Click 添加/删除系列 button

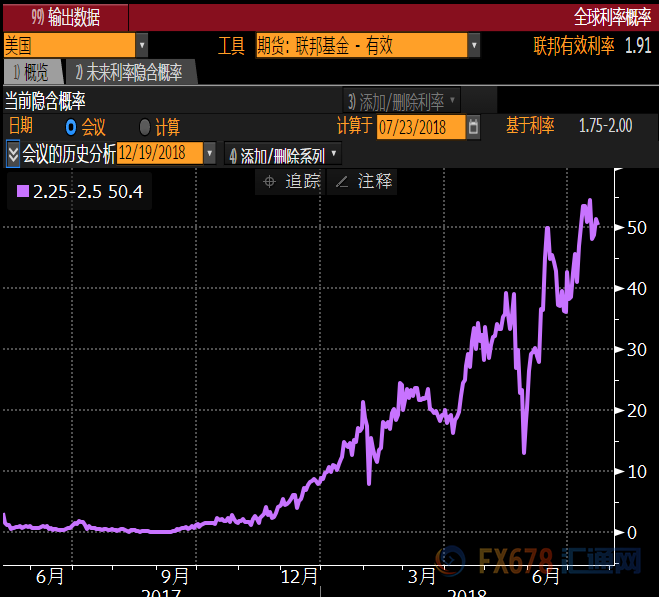point(283,154)
